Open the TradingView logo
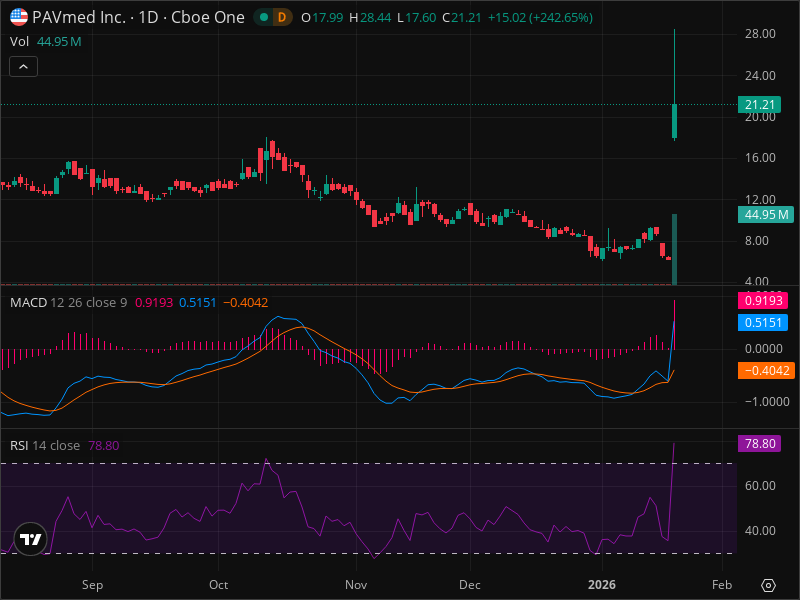800x600 pixels. pos(31,539)
